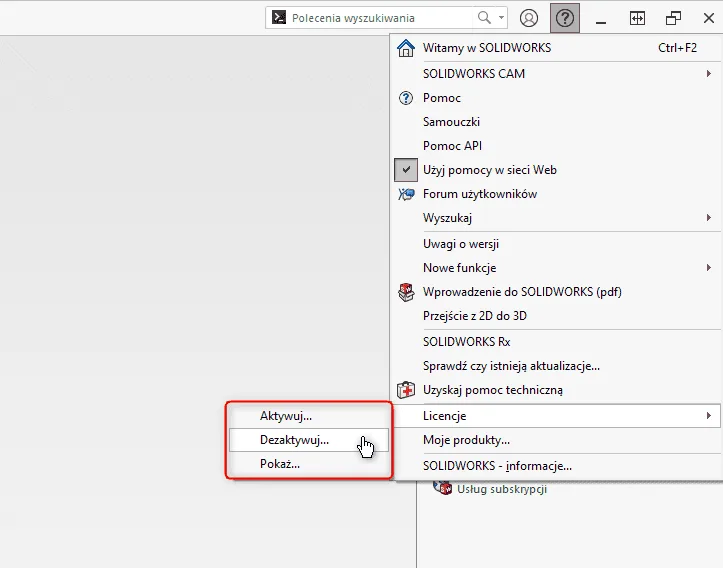The image size is (723, 568).
Task: Select Aktywuj... in the license submenu
Action: (x=309, y=416)
